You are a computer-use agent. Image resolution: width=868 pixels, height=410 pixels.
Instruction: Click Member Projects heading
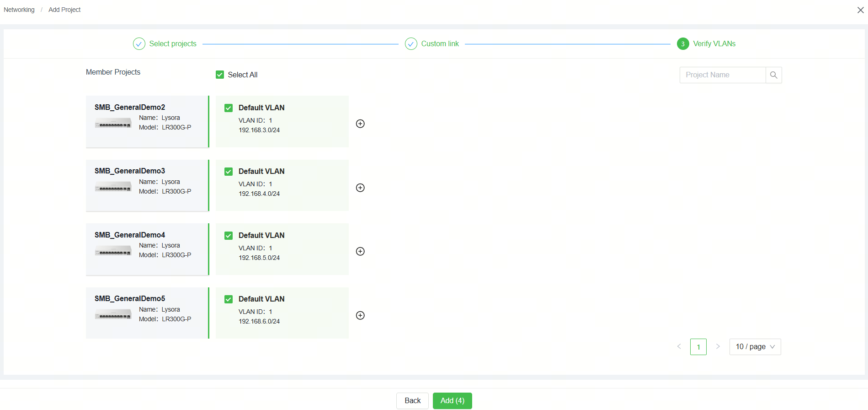113,72
